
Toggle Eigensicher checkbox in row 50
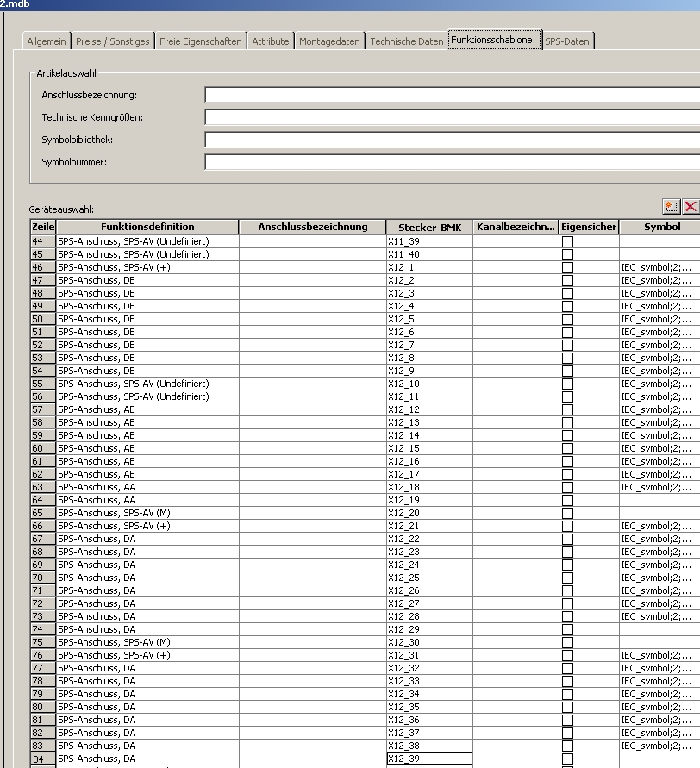coord(568,319)
